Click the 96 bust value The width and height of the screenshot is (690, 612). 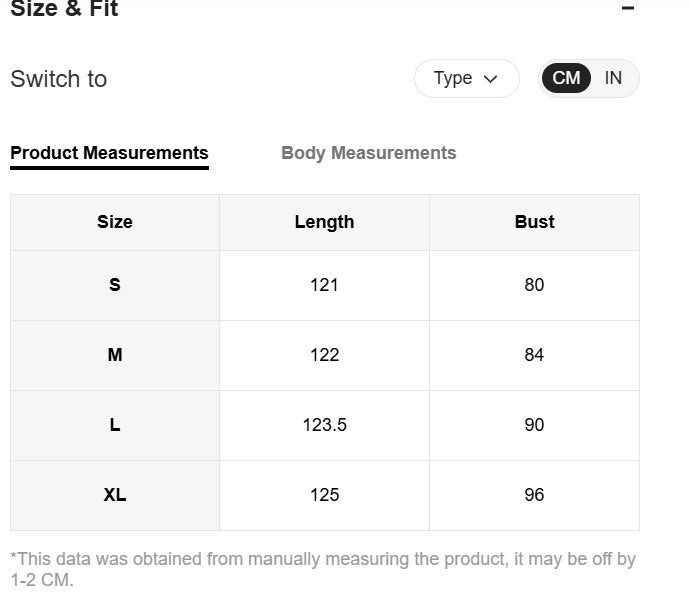coord(534,495)
